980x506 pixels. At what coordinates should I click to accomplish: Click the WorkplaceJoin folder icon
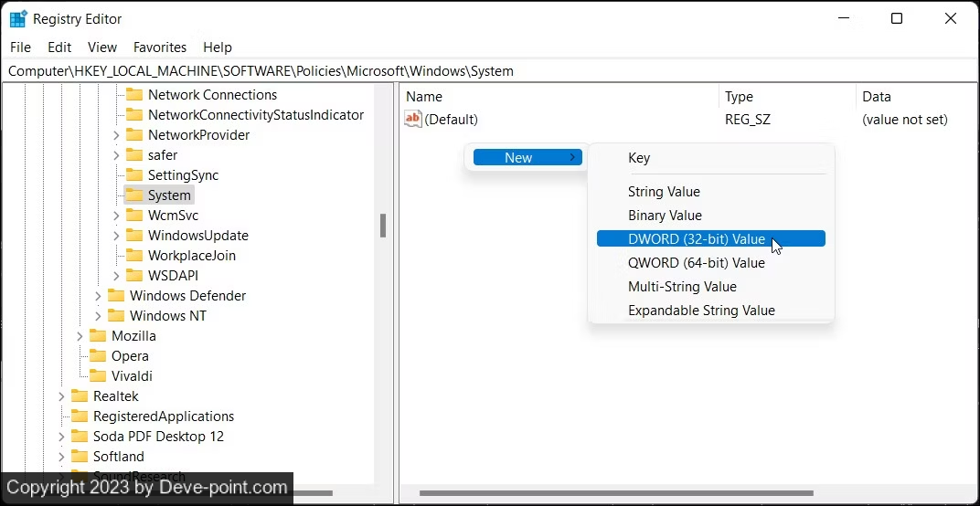tap(134, 256)
